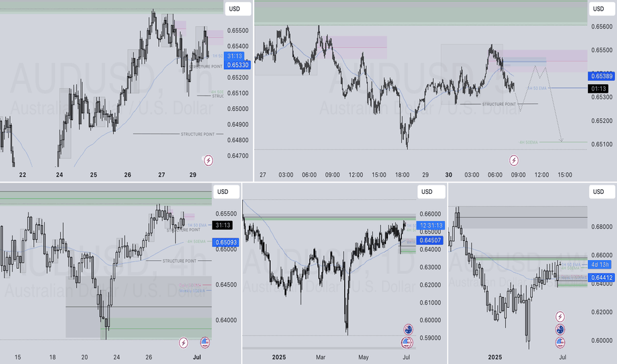Click the Jul label on the 4h time axis
Image resolution: width=617 pixels, height=364 pixels.
tap(197, 357)
